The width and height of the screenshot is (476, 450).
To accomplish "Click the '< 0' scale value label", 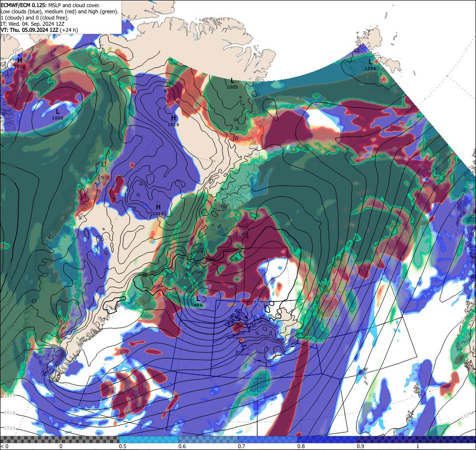I will point(4,446).
